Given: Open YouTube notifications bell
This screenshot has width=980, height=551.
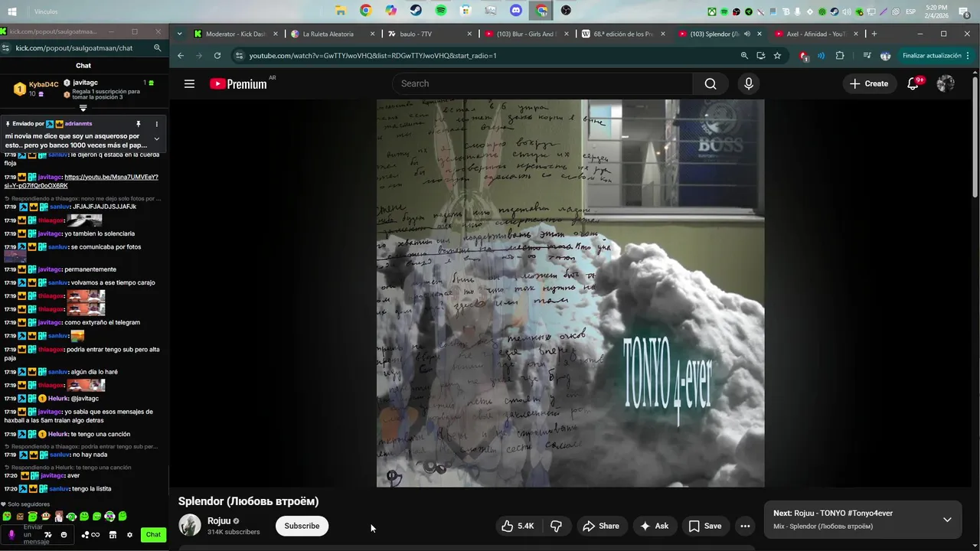Looking at the screenshot, I should (913, 84).
